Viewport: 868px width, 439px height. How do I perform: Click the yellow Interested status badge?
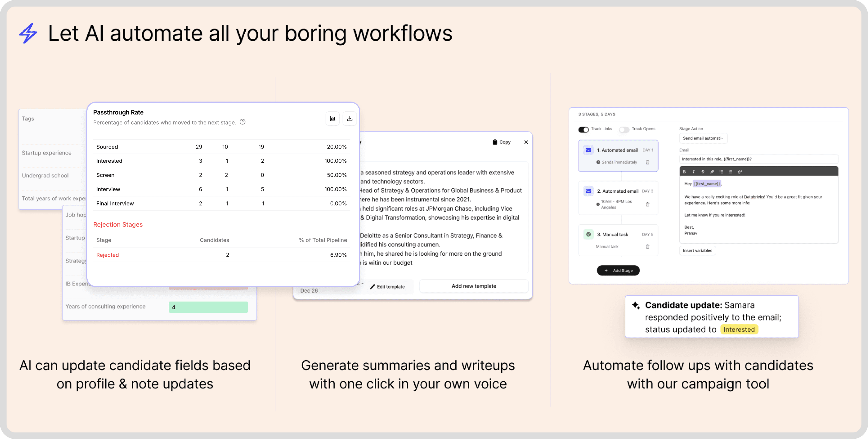[x=739, y=329]
